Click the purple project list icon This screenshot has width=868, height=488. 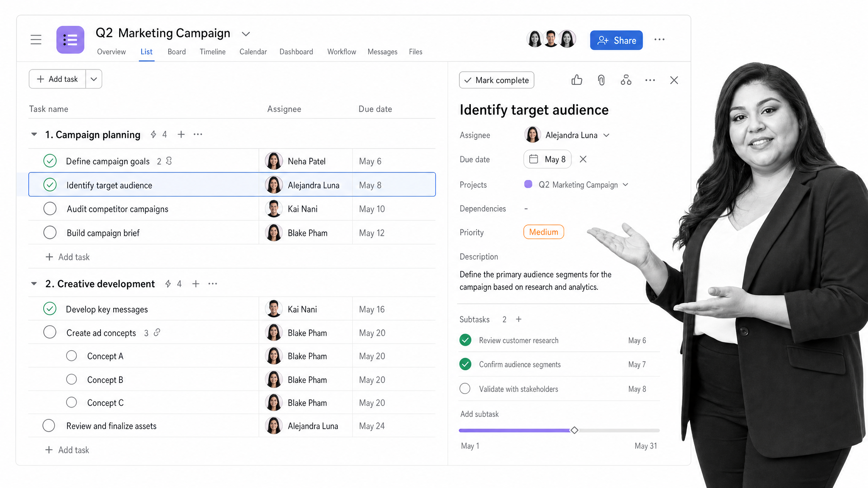[x=70, y=40]
